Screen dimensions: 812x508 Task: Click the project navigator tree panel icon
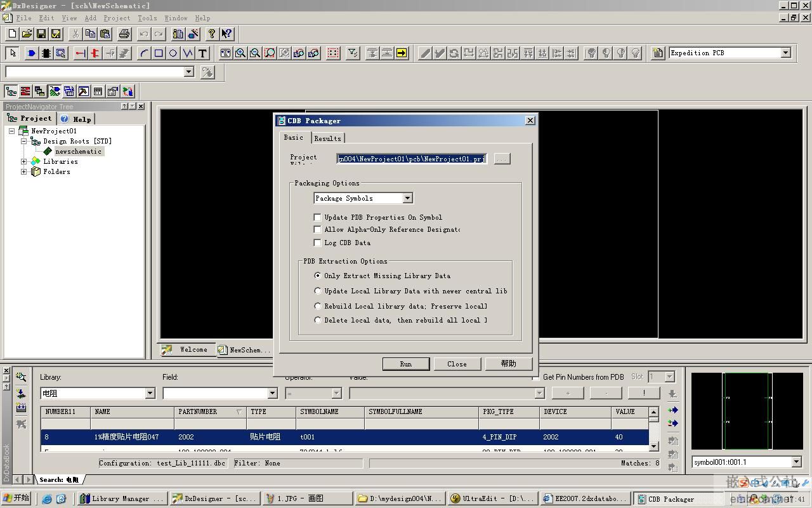tap(11, 92)
